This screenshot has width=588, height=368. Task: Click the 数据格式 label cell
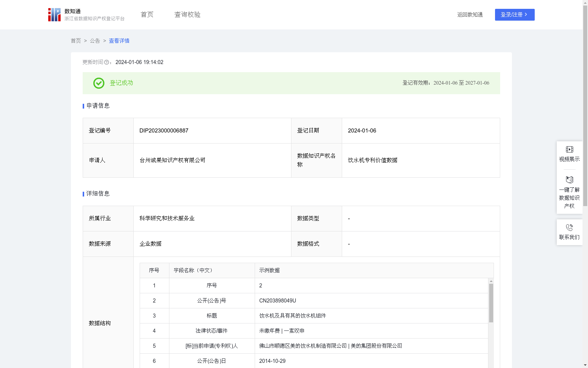tap(316, 244)
